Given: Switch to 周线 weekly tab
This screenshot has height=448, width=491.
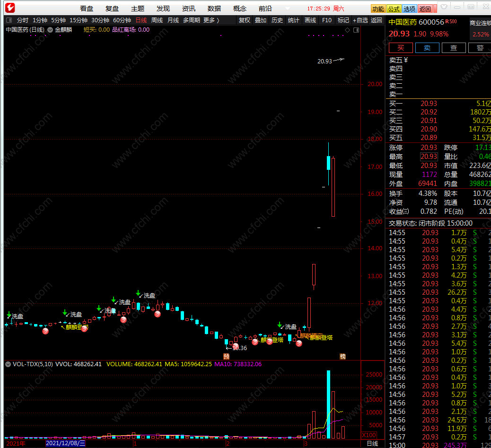Looking at the screenshot, I should (157, 20).
